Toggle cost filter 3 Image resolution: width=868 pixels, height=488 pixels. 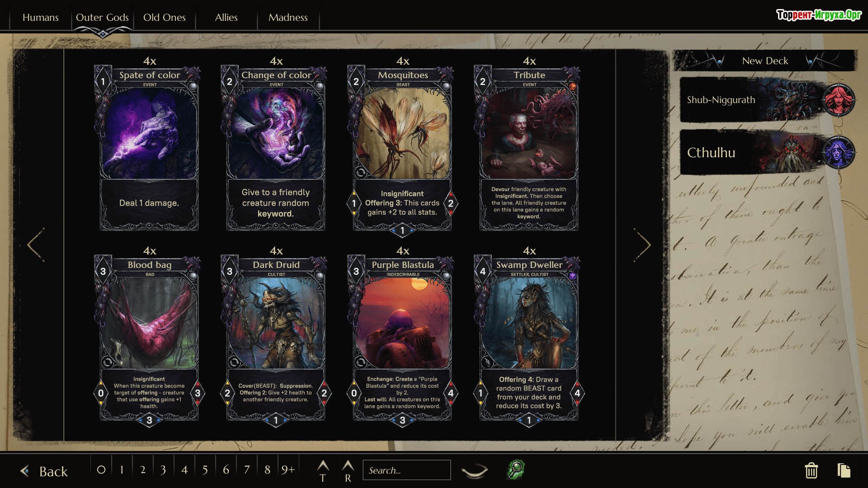(163, 470)
